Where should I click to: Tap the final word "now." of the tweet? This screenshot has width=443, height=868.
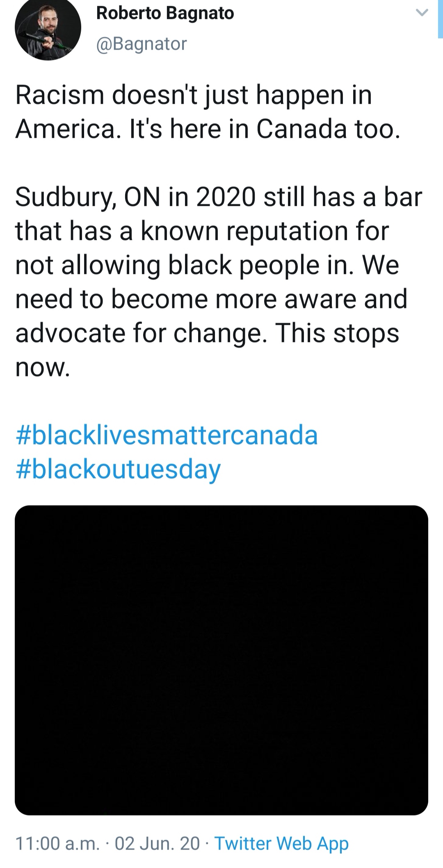pyautogui.click(x=43, y=367)
